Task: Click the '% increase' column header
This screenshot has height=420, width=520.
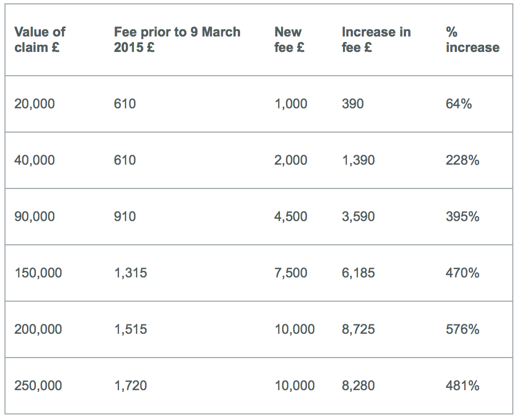Action: point(472,39)
